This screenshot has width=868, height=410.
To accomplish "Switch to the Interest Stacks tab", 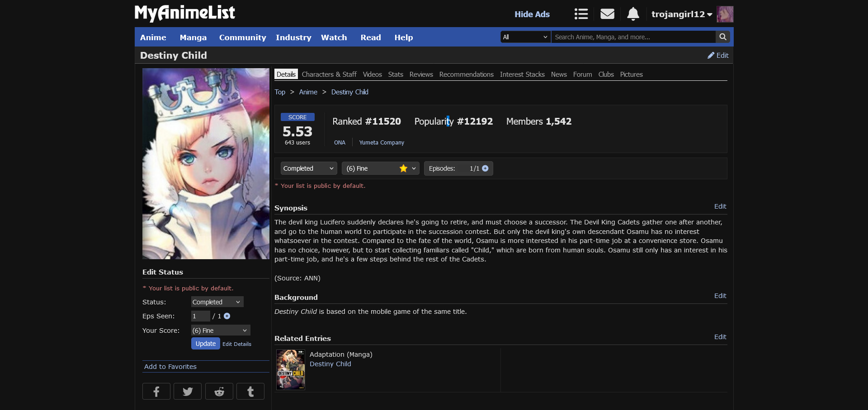I will click(522, 74).
